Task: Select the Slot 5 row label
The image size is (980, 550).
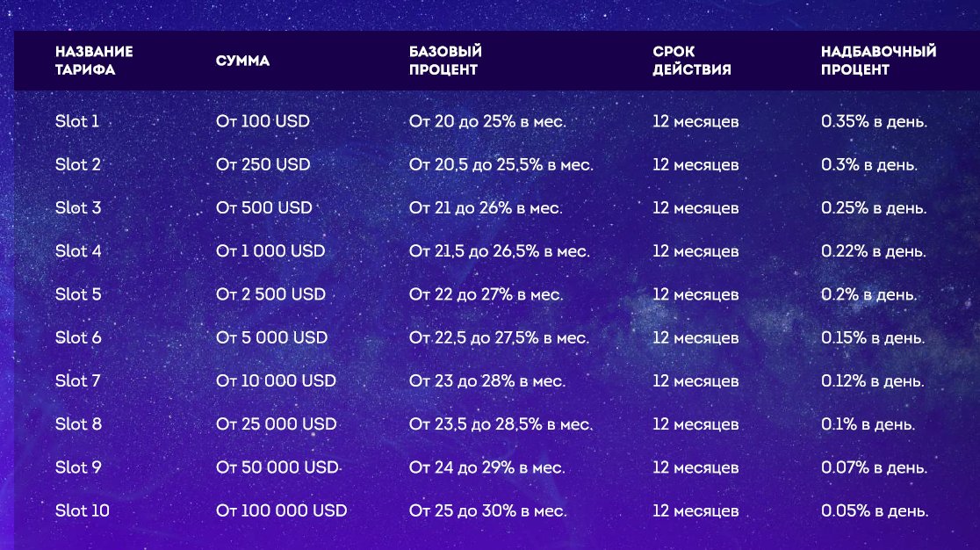Action: pyautogui.click(x=78, y=294)
